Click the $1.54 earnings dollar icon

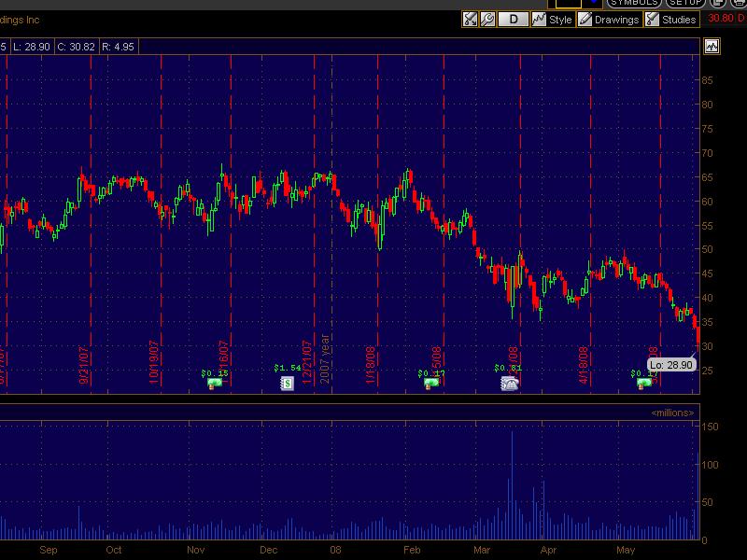pyautogui.click(x=288, y=383)
